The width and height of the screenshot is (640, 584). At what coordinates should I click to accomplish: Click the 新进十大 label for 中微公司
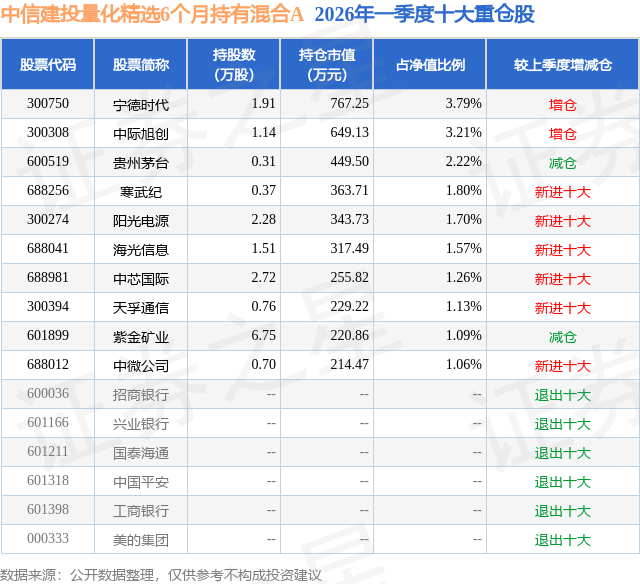click(563, 366)
